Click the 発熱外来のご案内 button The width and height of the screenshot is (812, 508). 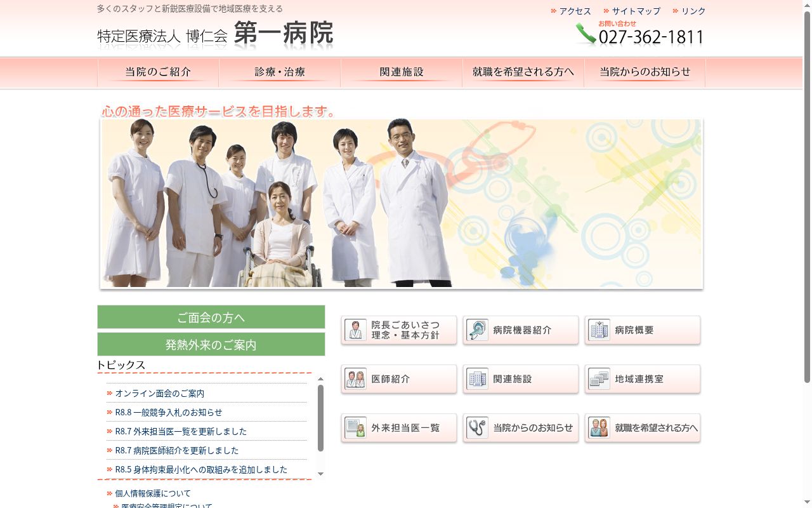point(211,345)
